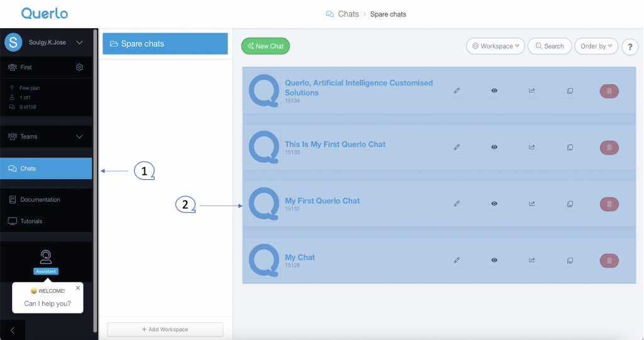644x340 pixels.
Task: Open the My Chat title link
Action: [300, 257]
